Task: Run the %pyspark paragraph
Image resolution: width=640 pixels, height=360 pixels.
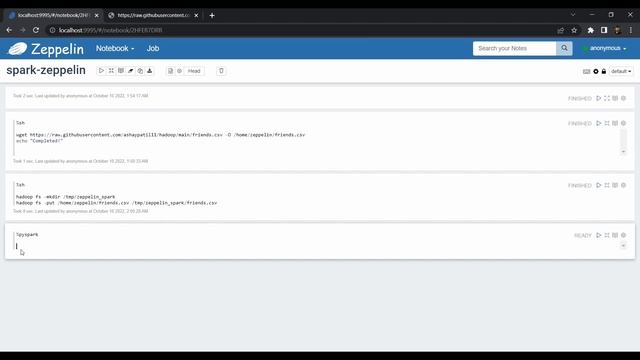Action: 598,235
